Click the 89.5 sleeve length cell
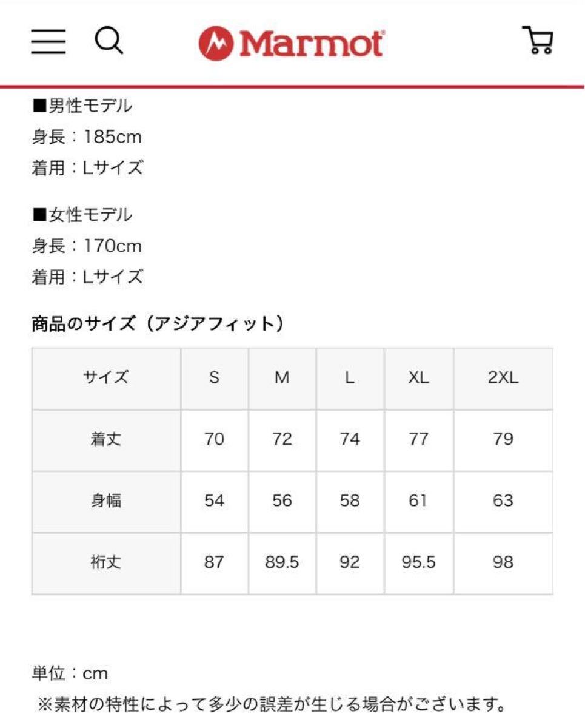This screenshot has height=728, width=585. click(x=282, y=562)
